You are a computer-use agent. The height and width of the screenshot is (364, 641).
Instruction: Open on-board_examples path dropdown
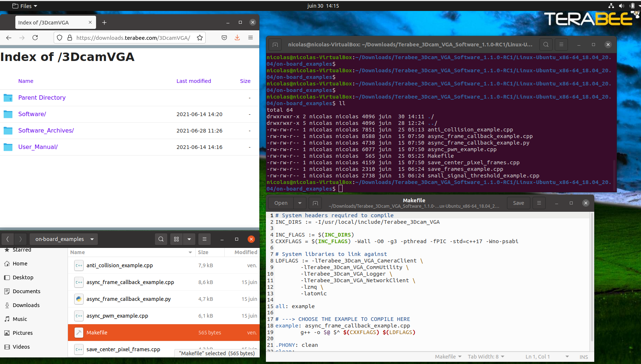tap(64, 239)
